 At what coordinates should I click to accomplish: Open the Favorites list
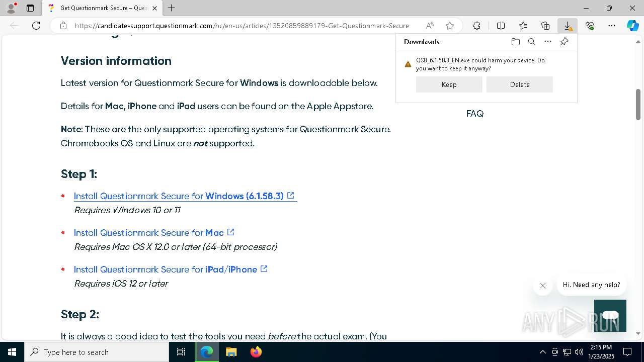point(523,26)
